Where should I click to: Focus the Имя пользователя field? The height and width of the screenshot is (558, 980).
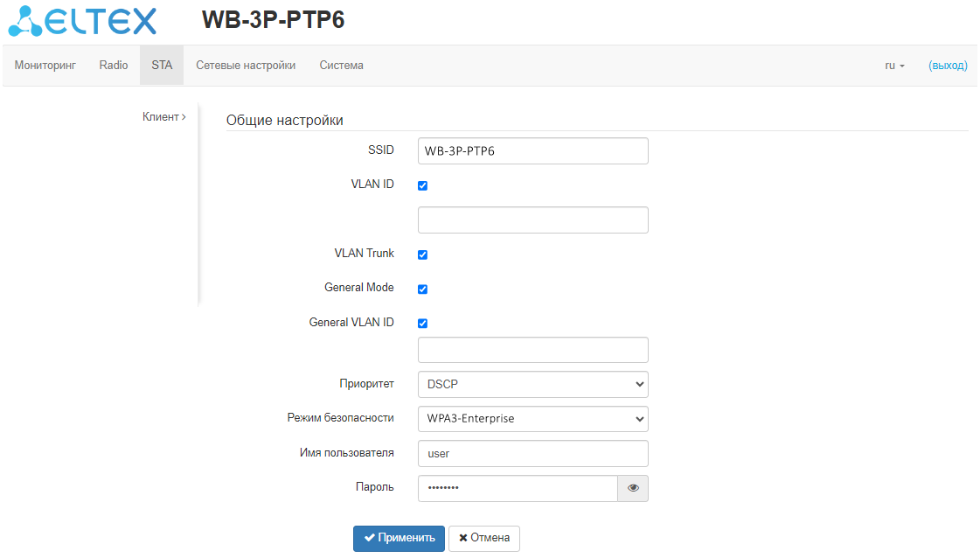click(x=532, y=454)
